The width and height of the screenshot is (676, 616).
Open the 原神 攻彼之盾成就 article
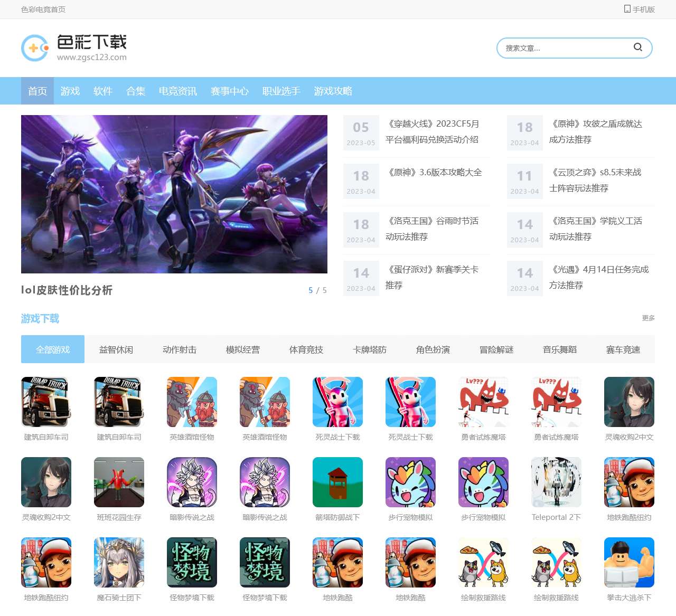coord(596,131)
